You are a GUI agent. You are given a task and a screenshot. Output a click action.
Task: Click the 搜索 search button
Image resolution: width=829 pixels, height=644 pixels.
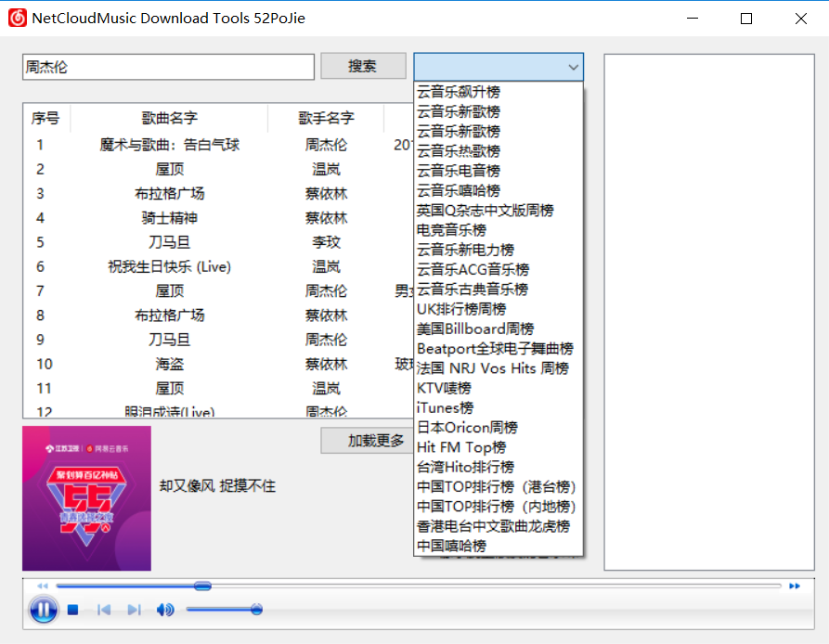[363, 66]
